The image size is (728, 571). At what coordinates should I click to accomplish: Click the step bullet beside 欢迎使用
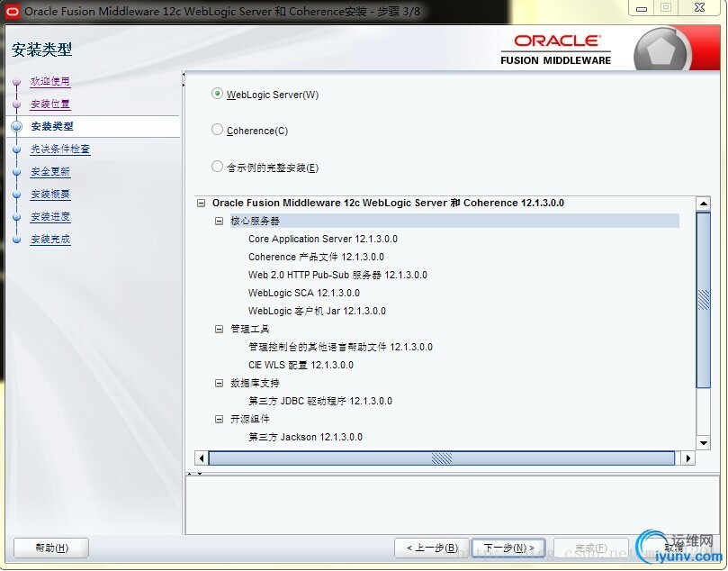17,82
